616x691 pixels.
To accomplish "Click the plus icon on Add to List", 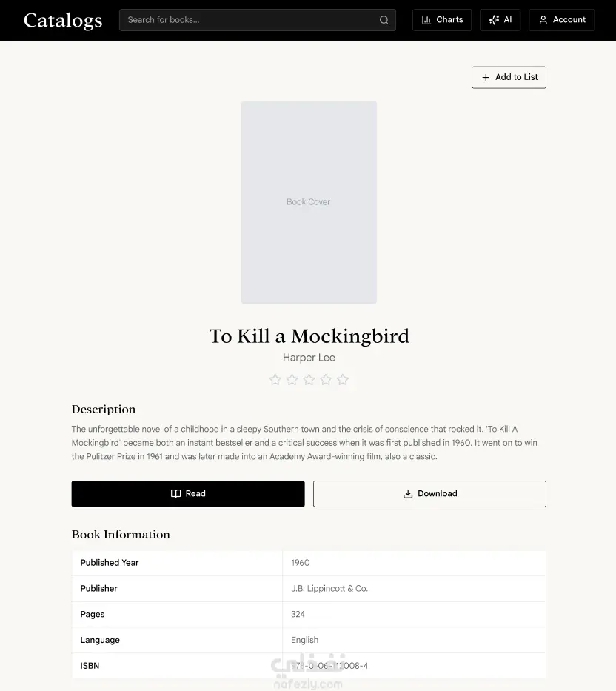I will tap(486, 77).
